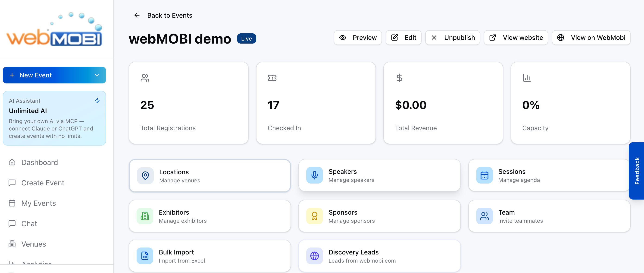
Task: Click the AI Assistant lightning bolt icon
Action: click(x=97, y=101)
